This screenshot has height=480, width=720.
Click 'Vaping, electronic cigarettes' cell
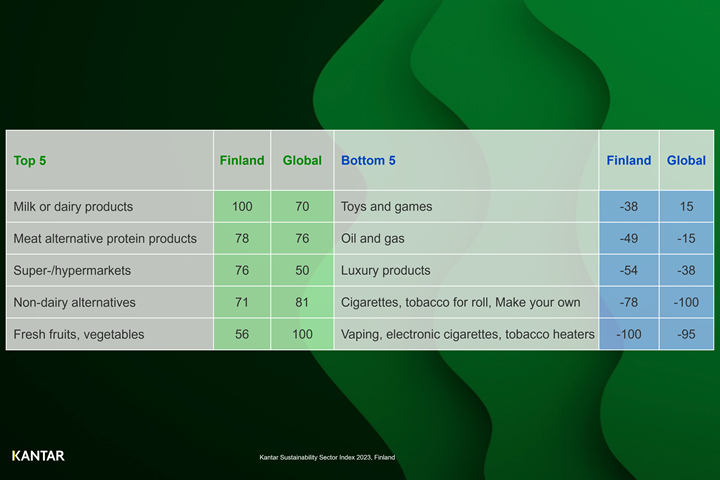coord(467,334)
